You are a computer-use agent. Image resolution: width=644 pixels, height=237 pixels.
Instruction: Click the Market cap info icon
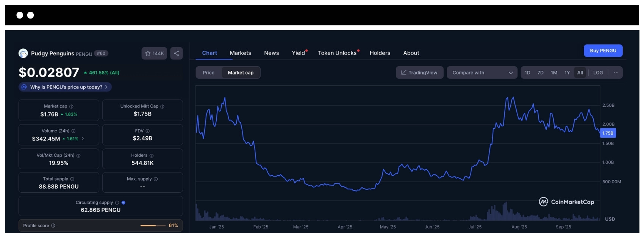[71, 106]
